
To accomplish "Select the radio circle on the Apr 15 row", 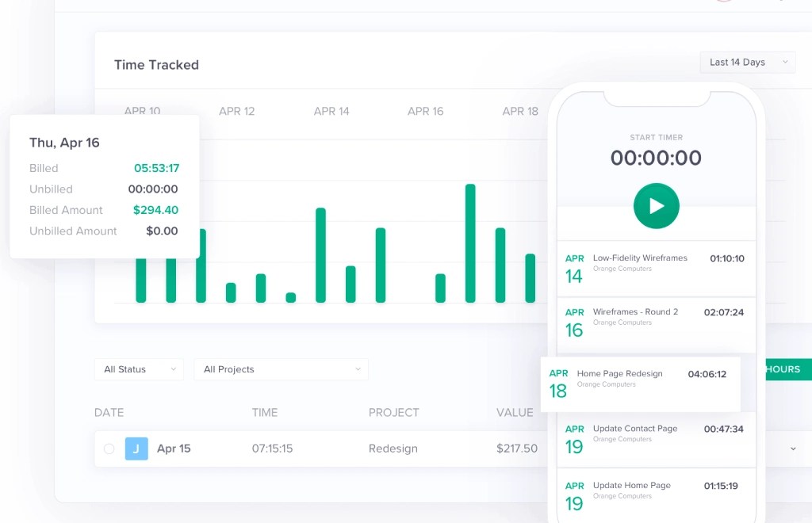I will (x=109, y=448).
